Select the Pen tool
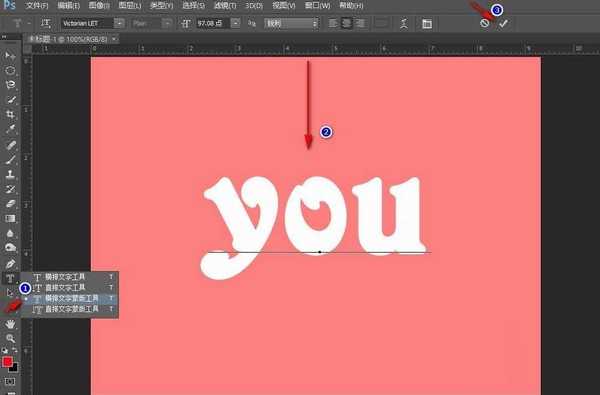This screenshot has width=600, height=395. (10, 263)
